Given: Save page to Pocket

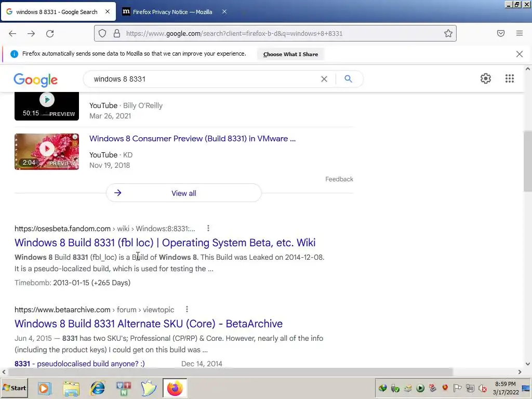Looking at the screenshot, I should pos(501,33).
